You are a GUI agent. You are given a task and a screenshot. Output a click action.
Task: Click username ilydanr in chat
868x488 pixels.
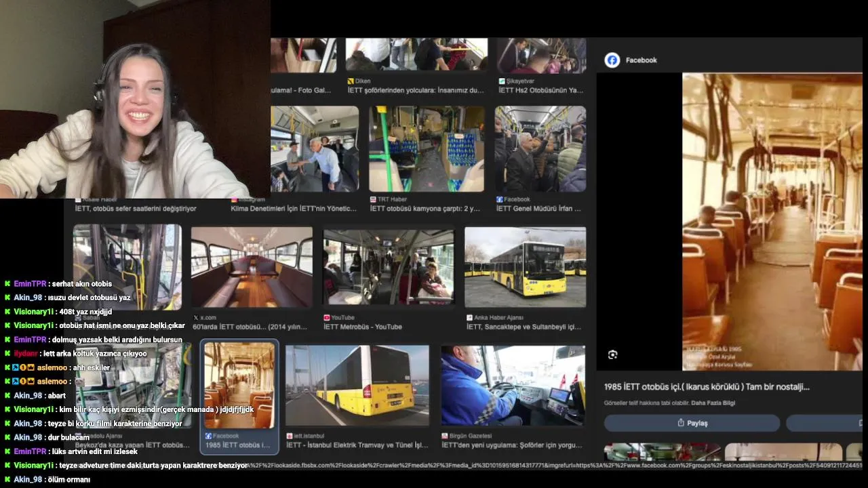[26, 353]
